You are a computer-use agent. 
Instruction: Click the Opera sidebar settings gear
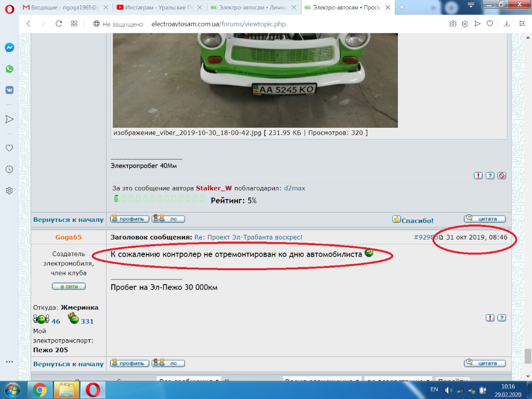(x=9, y=191)
